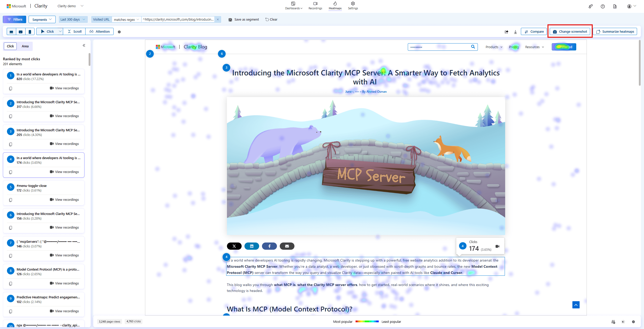Open the Dashboards menu
The height and width of the screenshot is (329, 644).
[293, 6]
